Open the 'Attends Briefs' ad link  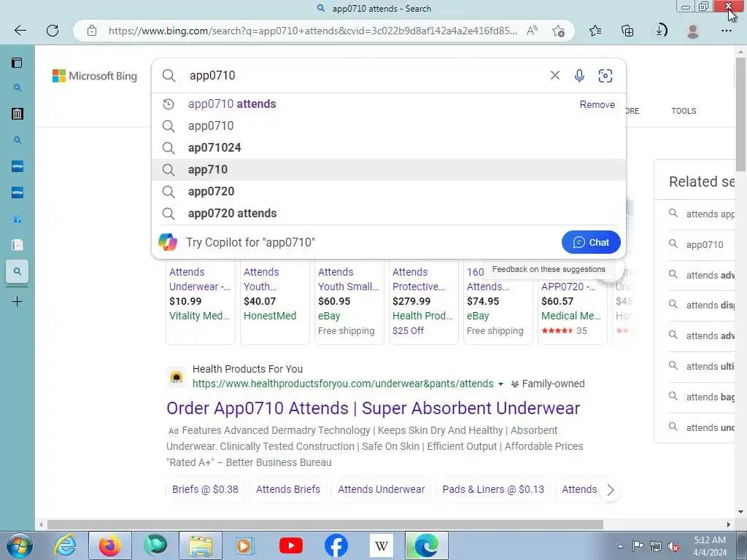(287, 489)
